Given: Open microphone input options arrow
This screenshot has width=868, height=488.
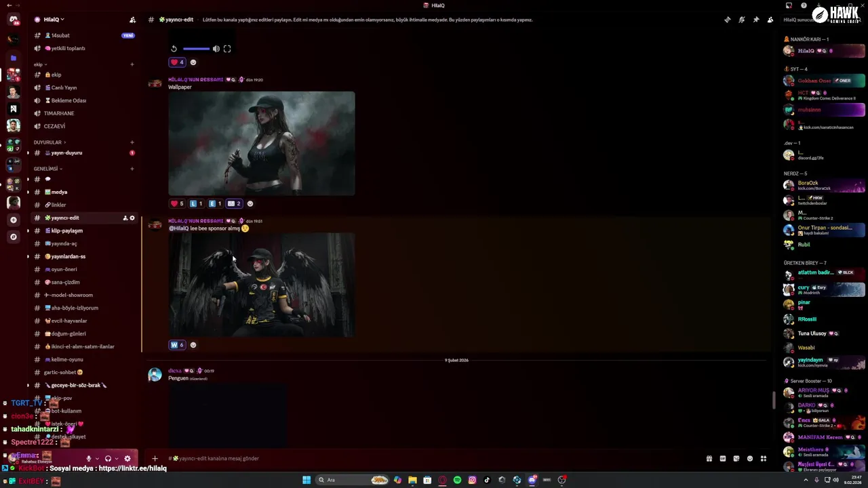Looking at the screenshot, I should (96, 458).
